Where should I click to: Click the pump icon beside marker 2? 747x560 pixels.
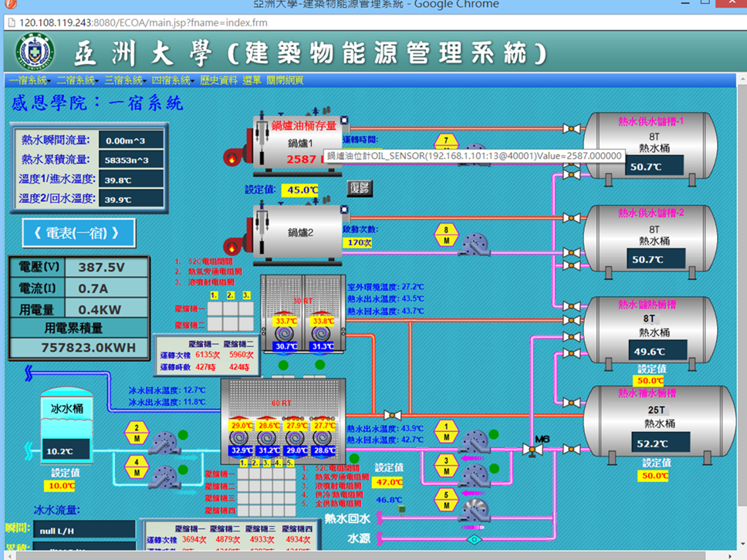coord(164,443)
